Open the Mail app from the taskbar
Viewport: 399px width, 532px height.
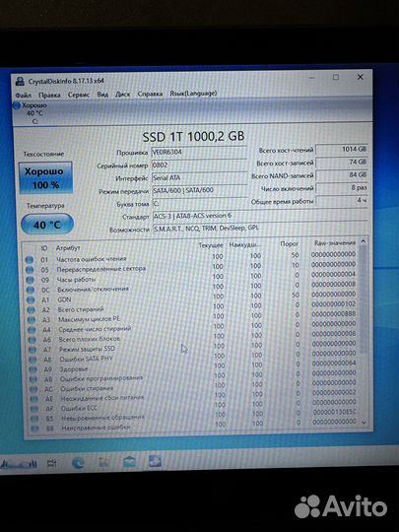coord(129,462)
